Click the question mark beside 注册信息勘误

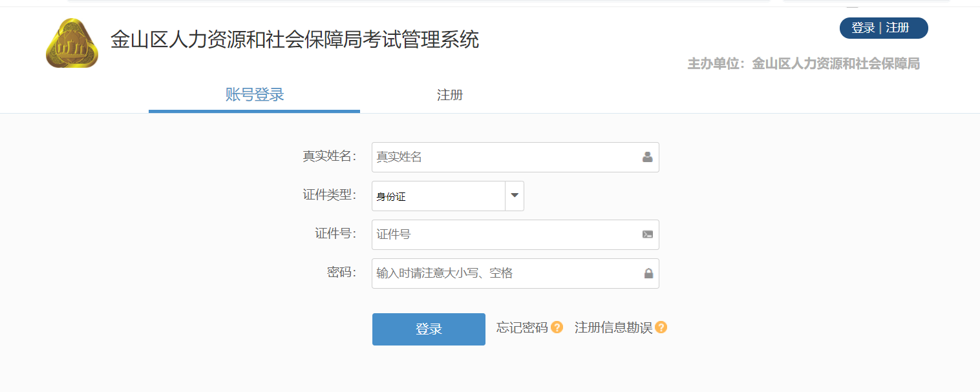point(661,327)
